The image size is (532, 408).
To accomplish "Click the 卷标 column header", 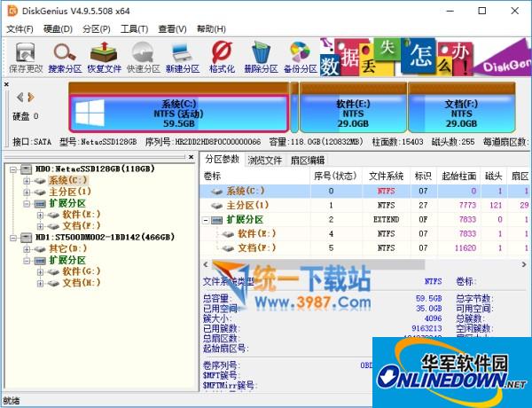I will point(254,177).
